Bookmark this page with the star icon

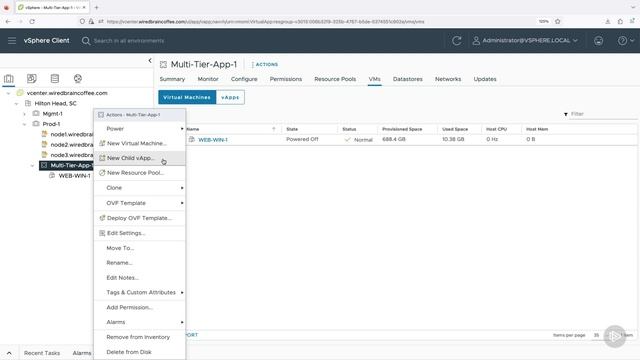click(x=558, y=22)
